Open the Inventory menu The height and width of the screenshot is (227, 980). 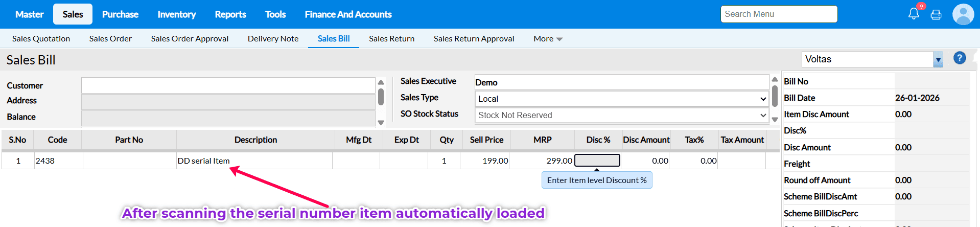tap(176, 14)
